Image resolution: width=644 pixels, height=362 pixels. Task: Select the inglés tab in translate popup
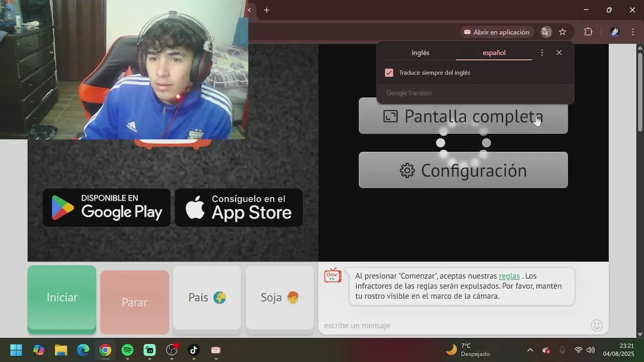(x=420, y=53)
